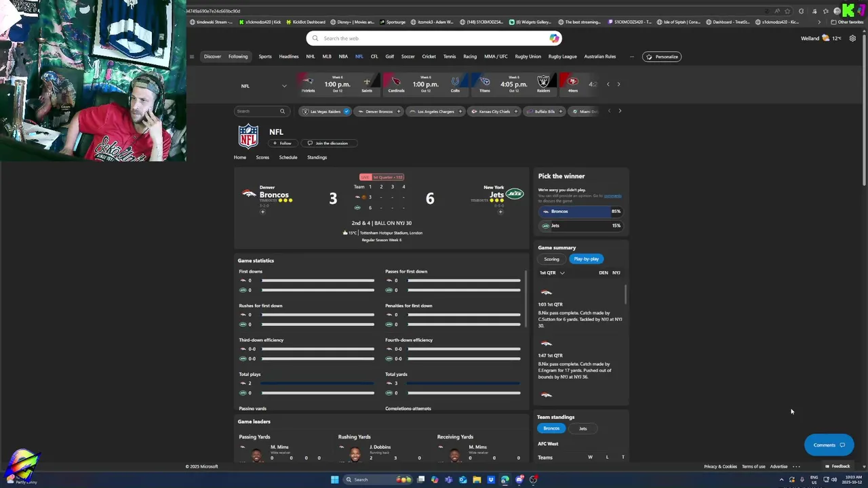Pick Broncos as the winner
The image size is (868, 488).
pyautogui.click(x=581, y=211)
